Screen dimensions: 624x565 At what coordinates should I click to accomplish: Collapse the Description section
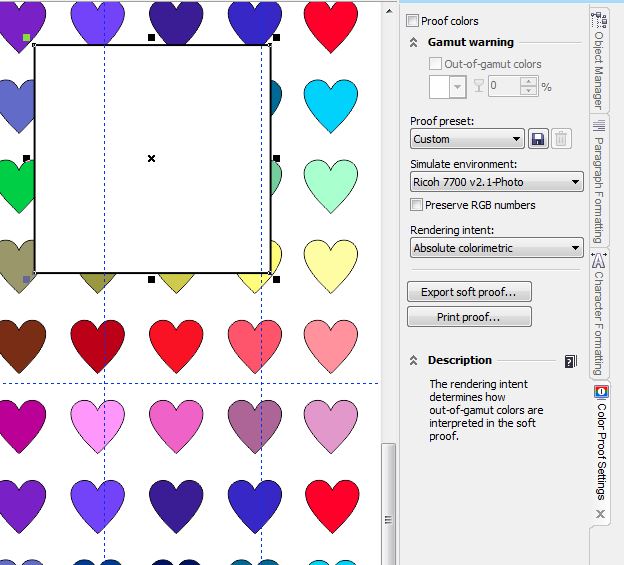click(413, 360)
